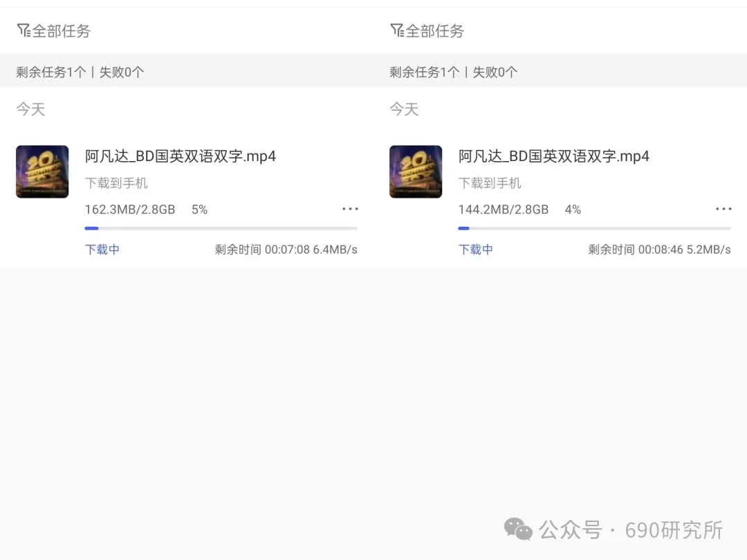Screen dimensions: 747x560
Task: Open the movie thumbnail for the 162.3MB download
Action: pos(42,171)
